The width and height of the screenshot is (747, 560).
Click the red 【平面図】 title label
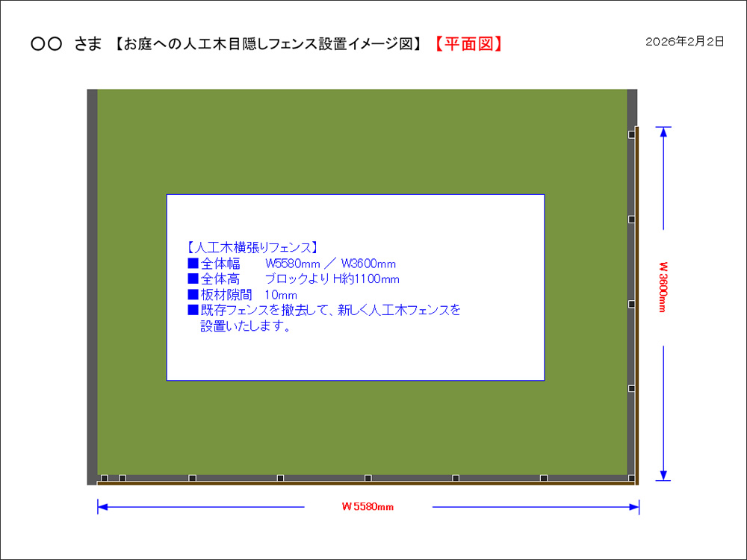tap(468, 44)
